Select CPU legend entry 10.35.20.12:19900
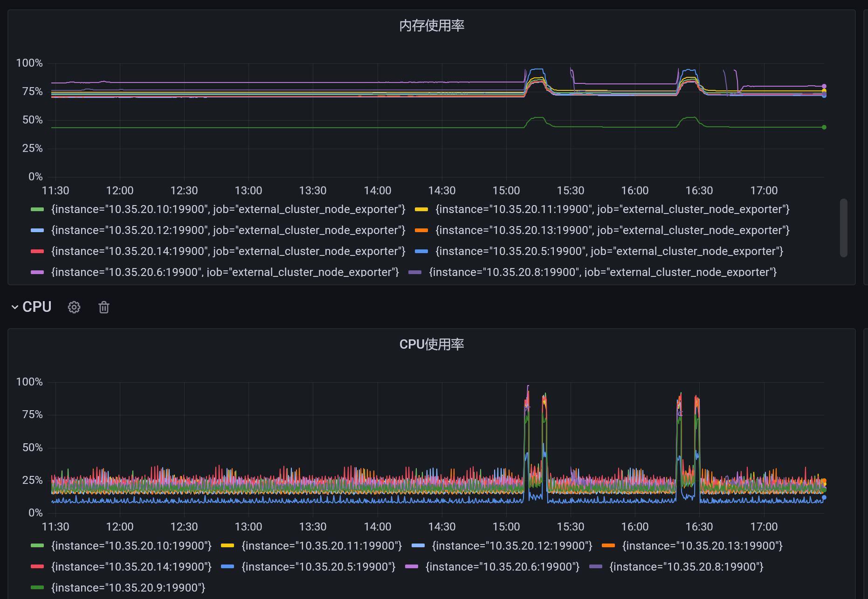 [512, 546]
